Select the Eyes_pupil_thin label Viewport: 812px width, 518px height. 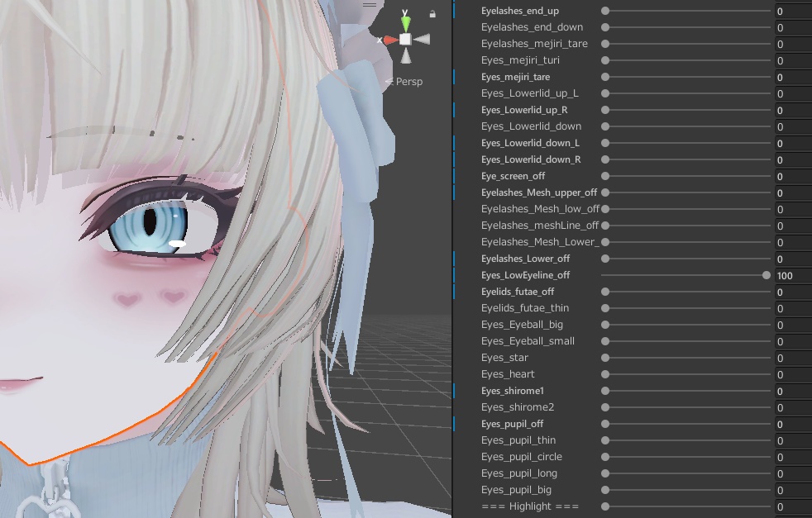pos(518,440)
